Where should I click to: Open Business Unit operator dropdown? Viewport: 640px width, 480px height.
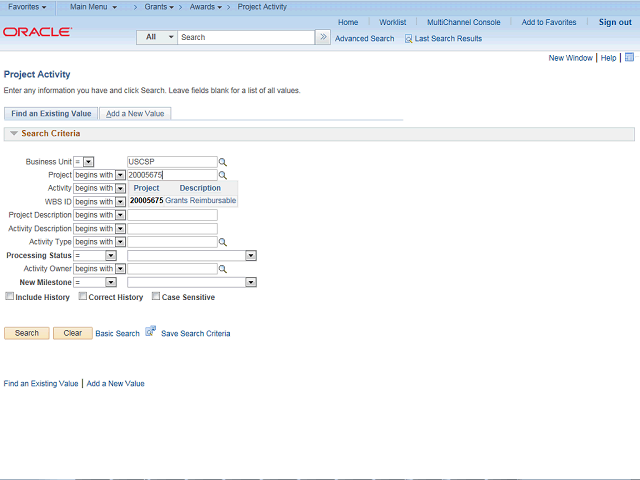[x=89, y=162]
